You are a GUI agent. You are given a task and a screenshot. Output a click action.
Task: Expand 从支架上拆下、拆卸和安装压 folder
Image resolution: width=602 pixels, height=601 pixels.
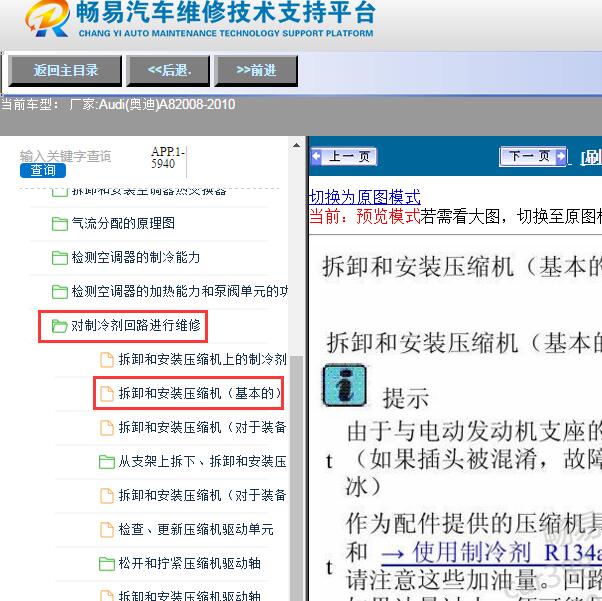[x=202, y=462]
